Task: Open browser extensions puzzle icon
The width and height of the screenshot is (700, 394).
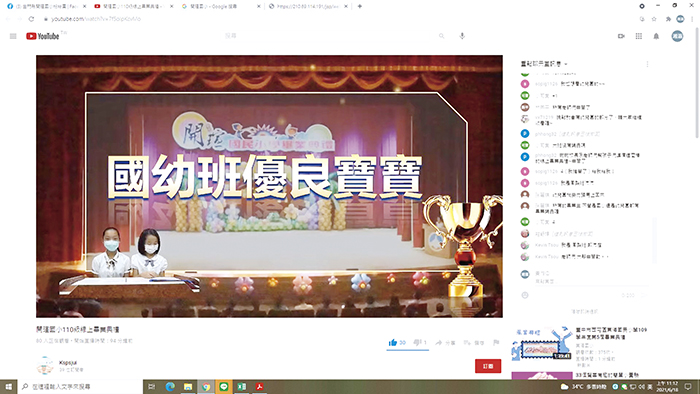Action: (x=668, y=19)
